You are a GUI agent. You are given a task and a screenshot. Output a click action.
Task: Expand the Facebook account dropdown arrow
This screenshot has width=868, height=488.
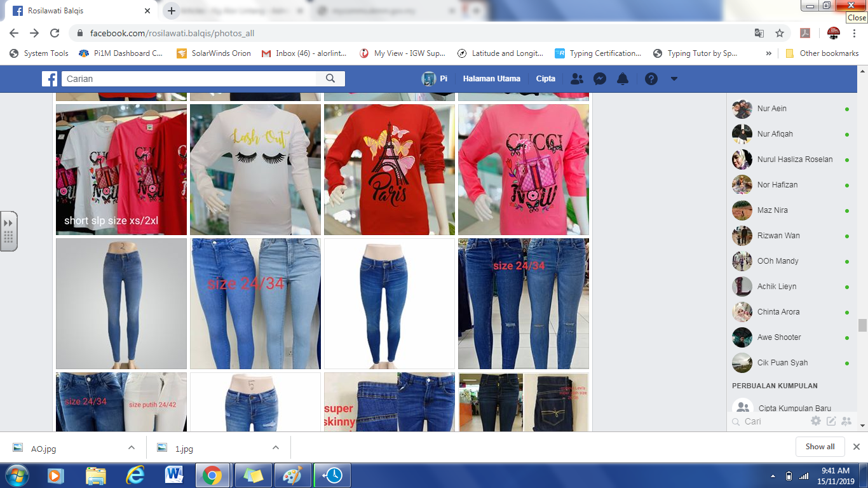coord(674,79)
